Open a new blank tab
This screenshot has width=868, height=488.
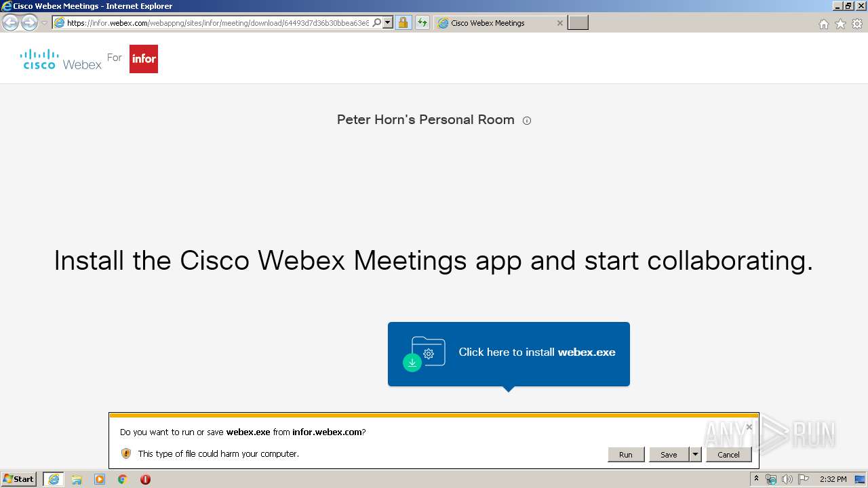pos(578,23)
